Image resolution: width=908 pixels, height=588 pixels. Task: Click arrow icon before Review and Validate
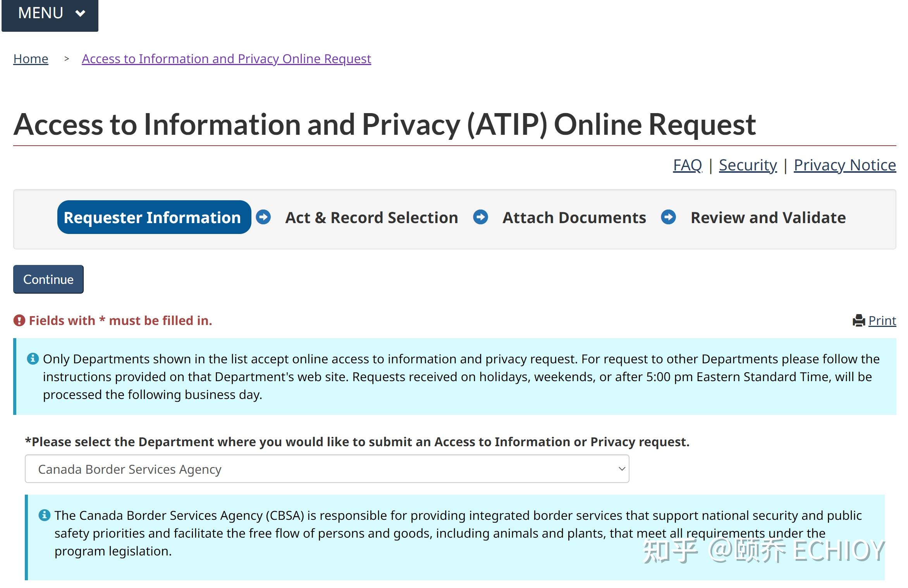668,217
